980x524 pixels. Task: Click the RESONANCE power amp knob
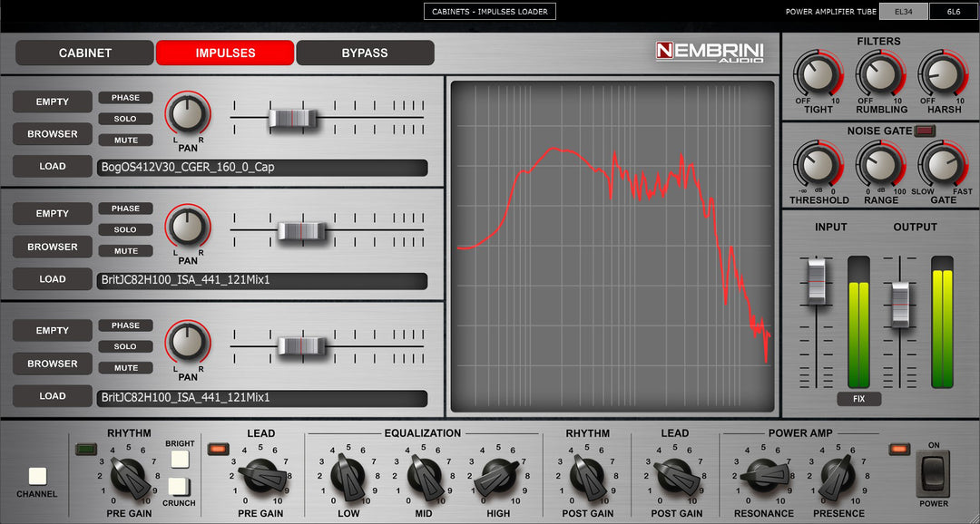coord(763,477)
